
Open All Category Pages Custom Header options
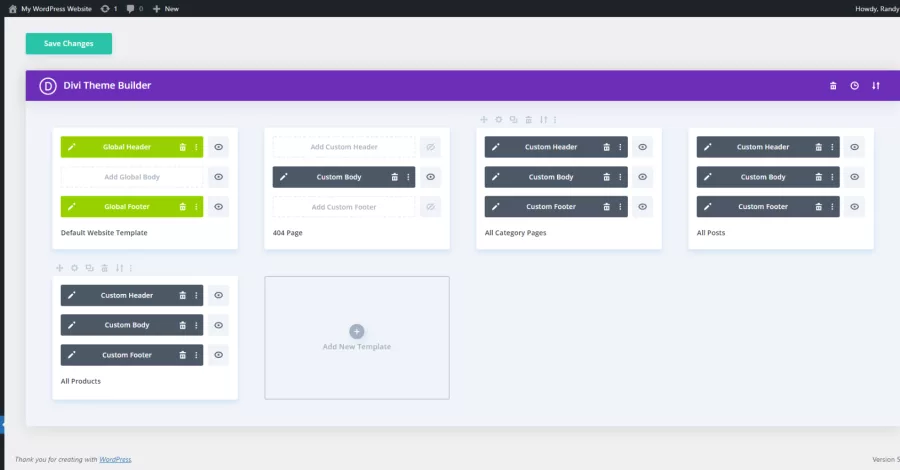[620, 147]
